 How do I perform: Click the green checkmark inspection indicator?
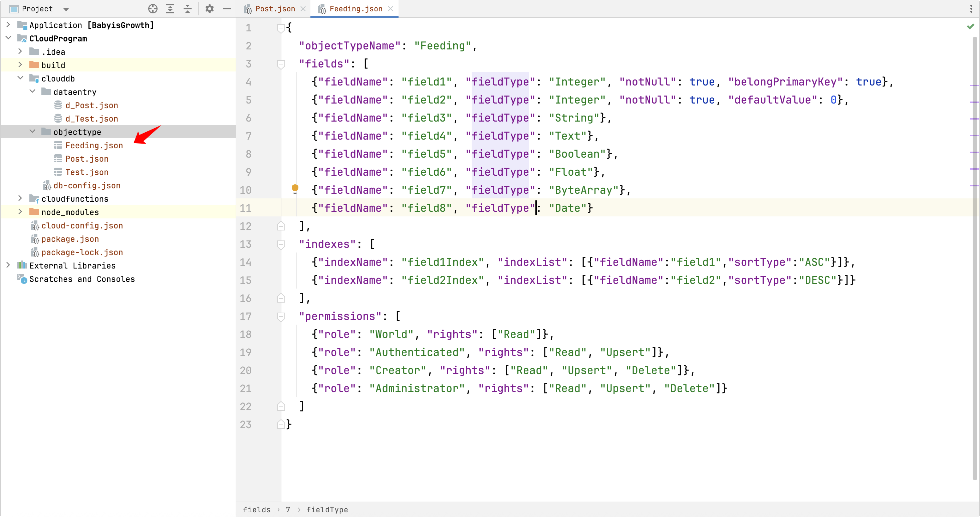(x=971, y=26)
